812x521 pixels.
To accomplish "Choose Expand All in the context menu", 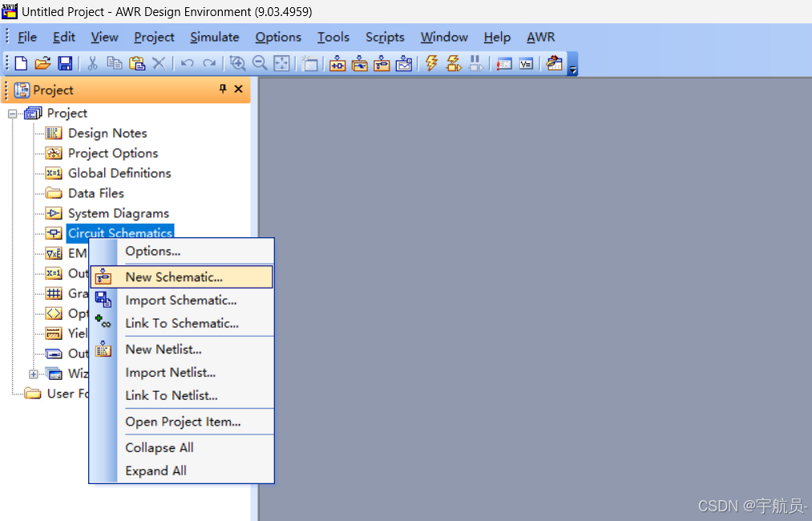I will point(181,471).
